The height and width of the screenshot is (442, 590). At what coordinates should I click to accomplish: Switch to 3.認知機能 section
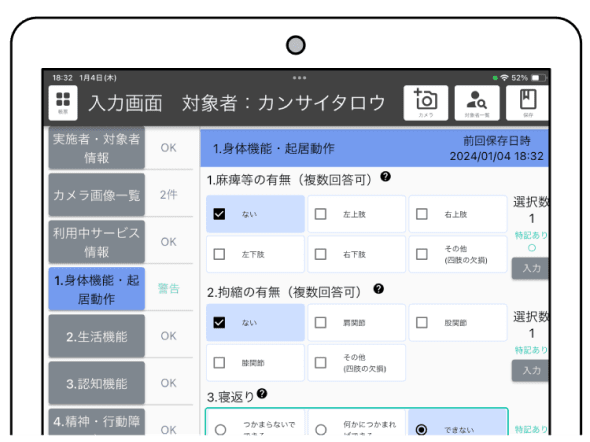point(97,383)
